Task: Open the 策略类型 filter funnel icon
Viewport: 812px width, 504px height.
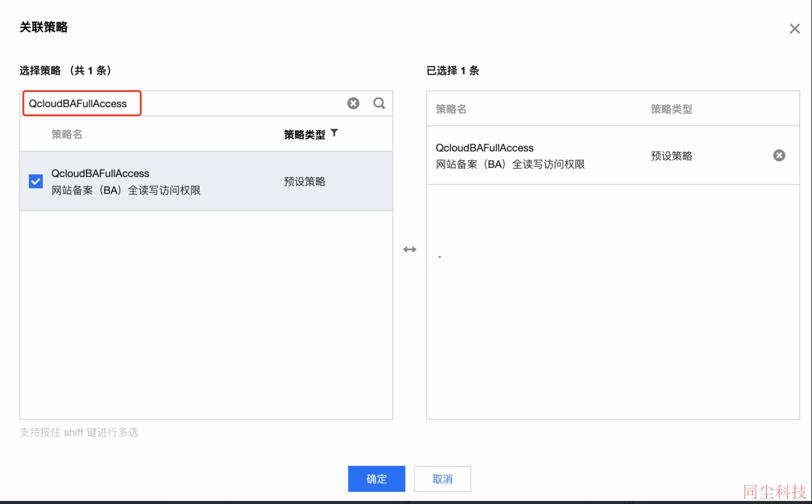Action: pos(334,133)
